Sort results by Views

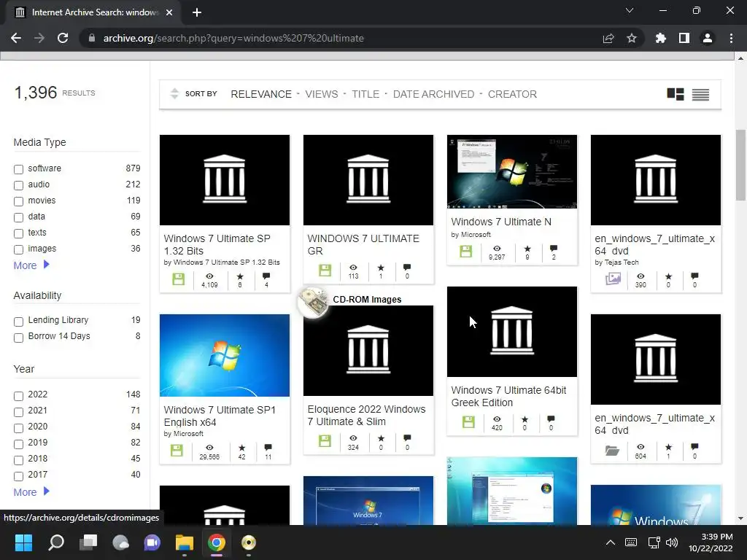click(x=322, y=94)
